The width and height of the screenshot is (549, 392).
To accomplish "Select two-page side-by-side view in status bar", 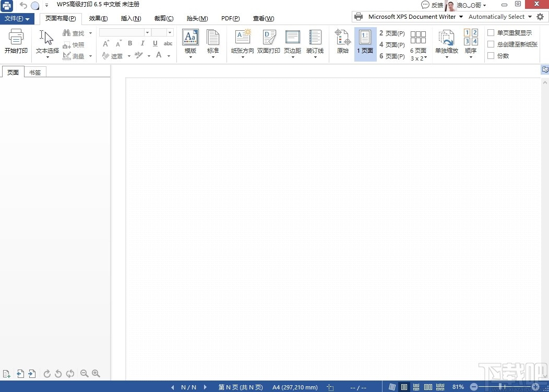I will coord(428,387).
